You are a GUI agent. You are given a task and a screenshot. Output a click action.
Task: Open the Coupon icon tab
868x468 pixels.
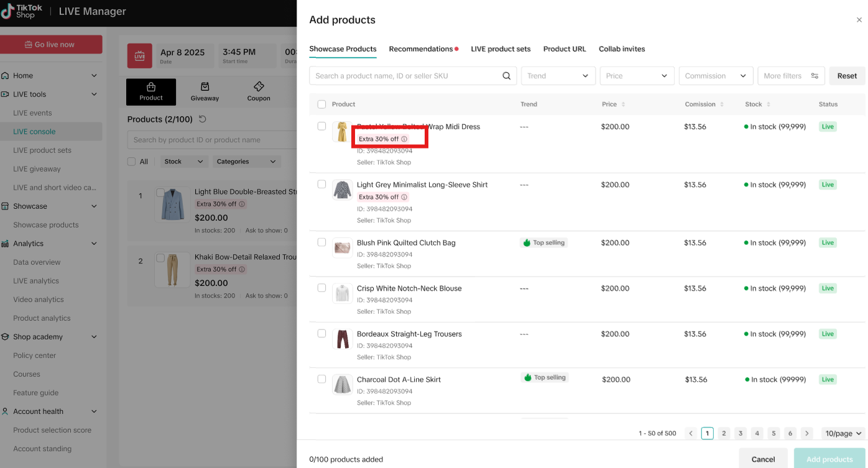259,91
